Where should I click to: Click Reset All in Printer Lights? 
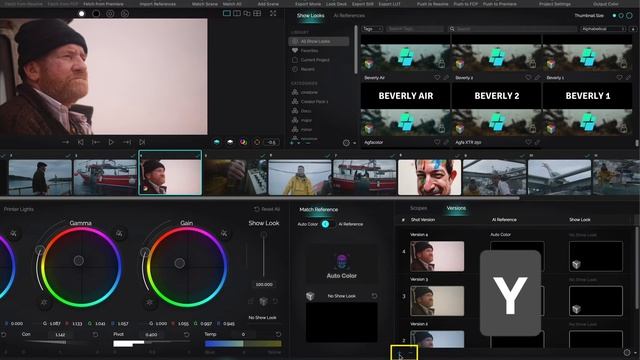tap(267, 209)
